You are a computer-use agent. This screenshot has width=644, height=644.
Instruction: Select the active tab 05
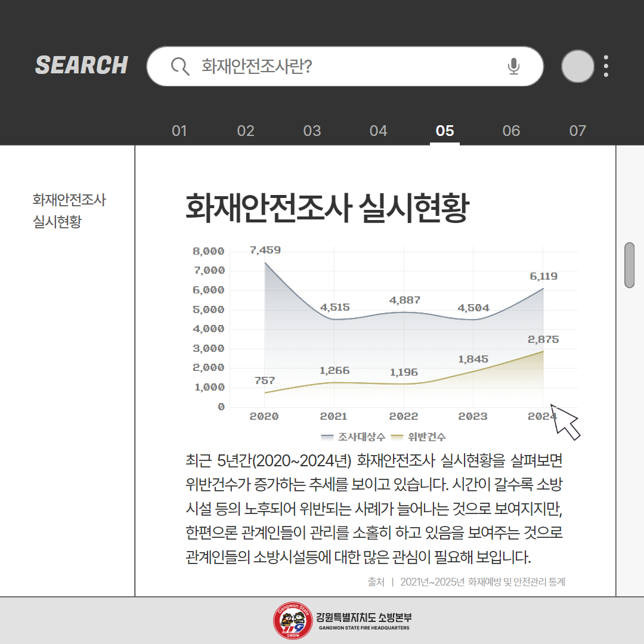[x=445, y=131]
